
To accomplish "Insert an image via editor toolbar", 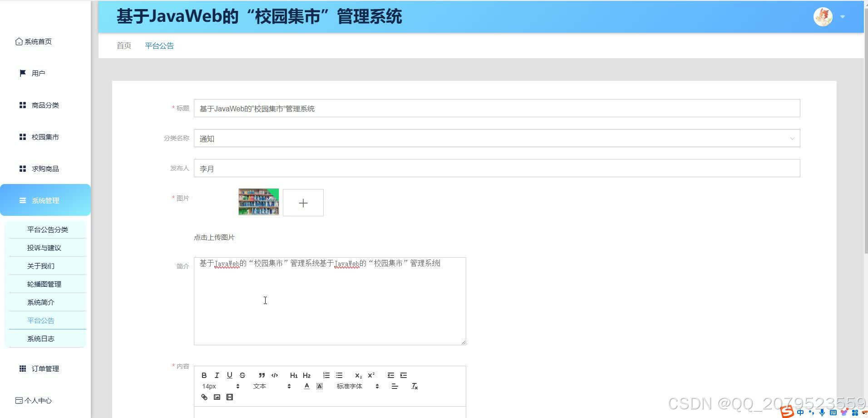I will coord(217,397).
